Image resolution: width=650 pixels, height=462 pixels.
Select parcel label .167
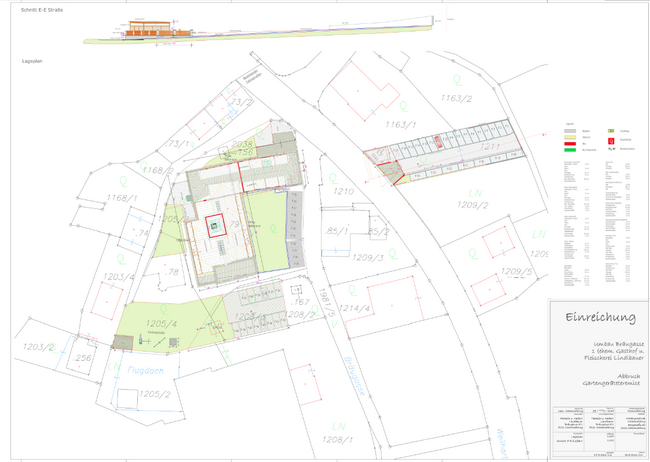(x=300, y=302)
